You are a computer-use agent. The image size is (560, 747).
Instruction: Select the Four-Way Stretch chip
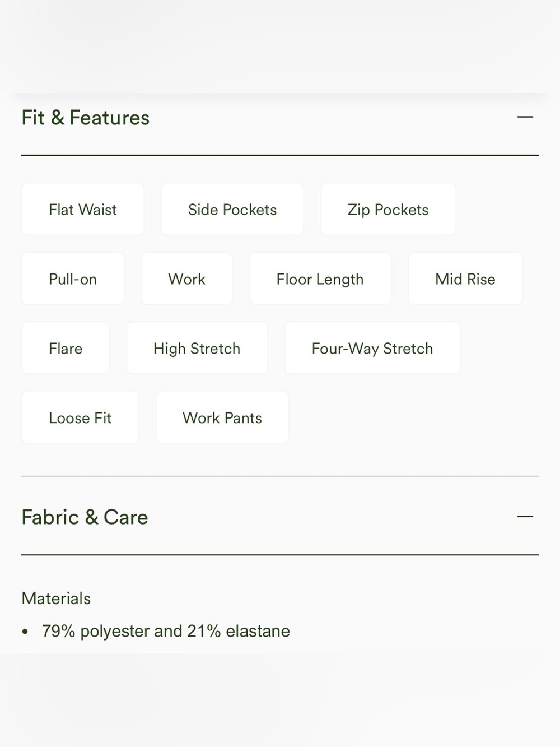[x=372, y=348]
